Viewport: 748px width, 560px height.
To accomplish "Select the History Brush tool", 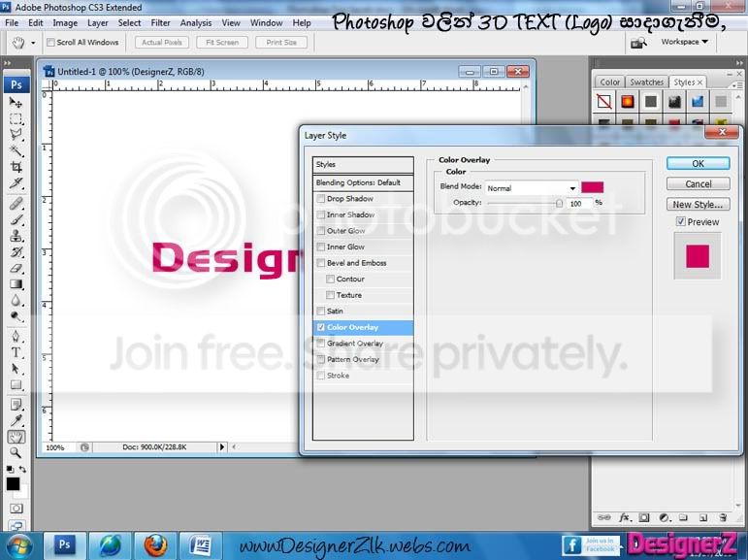I will coord(16,252).
